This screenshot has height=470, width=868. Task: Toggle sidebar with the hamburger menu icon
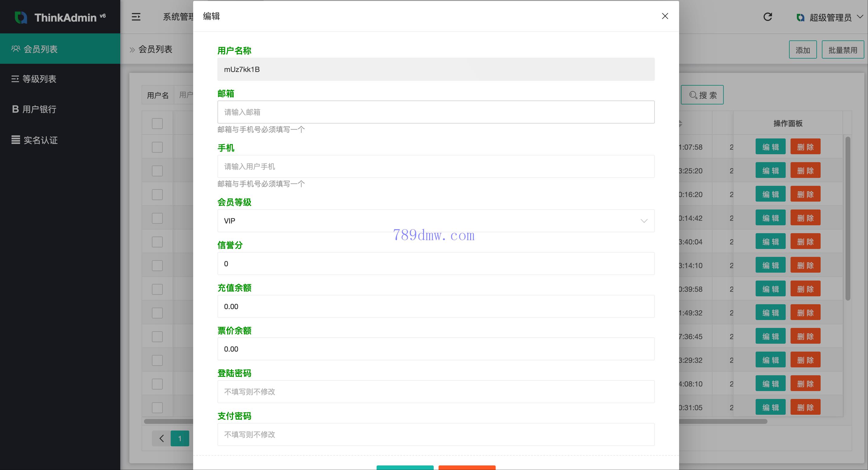click(x=136, y=17)
